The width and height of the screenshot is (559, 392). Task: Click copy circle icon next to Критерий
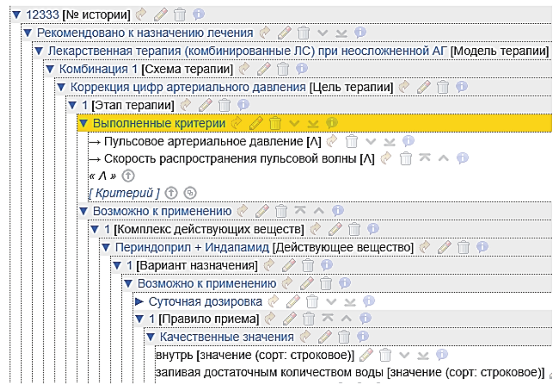190,193
